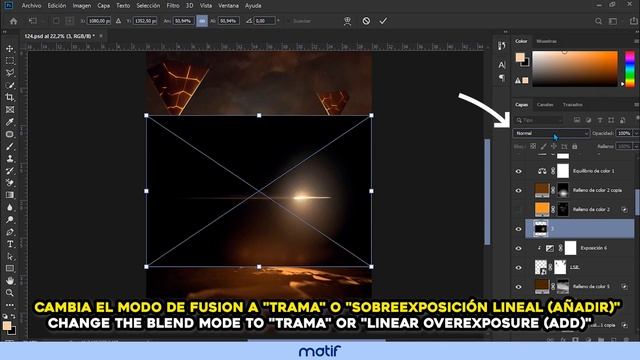
Task: Switch to the Canales tab
Action: click(x=545, y=105)
